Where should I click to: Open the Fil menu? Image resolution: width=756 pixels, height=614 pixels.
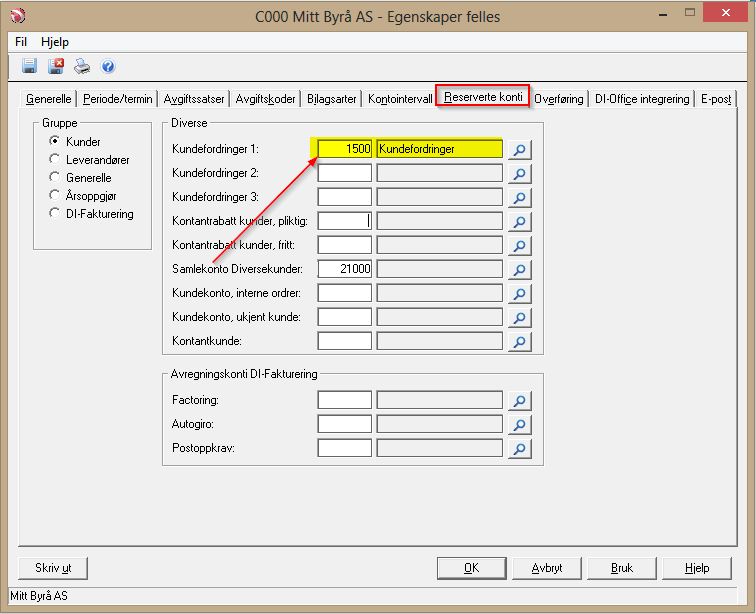(x=21, y=42)
